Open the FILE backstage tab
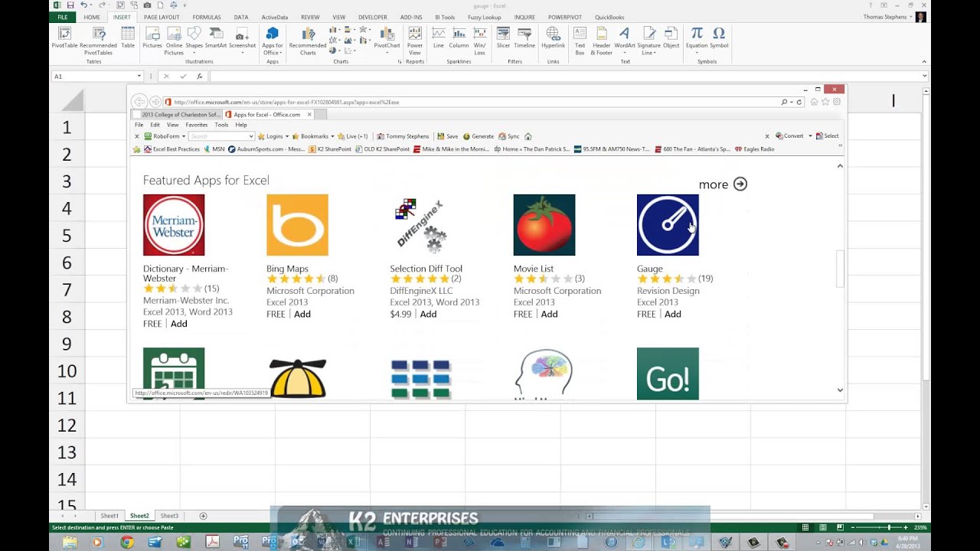980x551 pixels. pos(63,17)
